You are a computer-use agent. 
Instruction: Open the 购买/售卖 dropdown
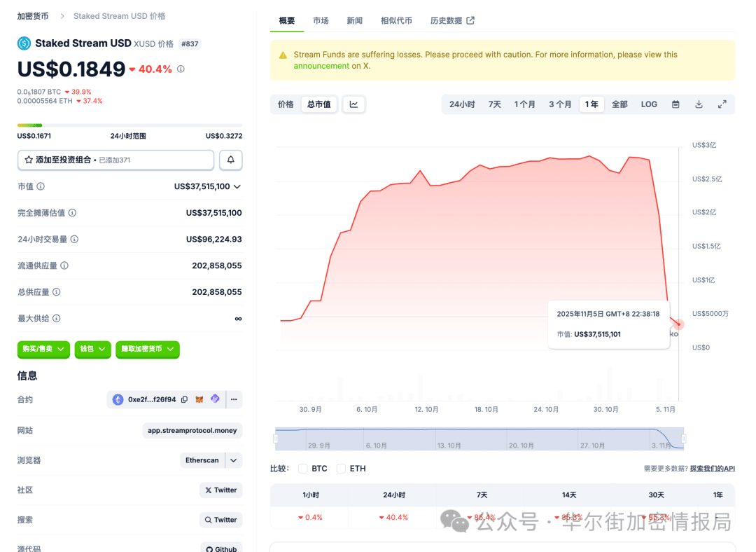click(x=43, y=350)
